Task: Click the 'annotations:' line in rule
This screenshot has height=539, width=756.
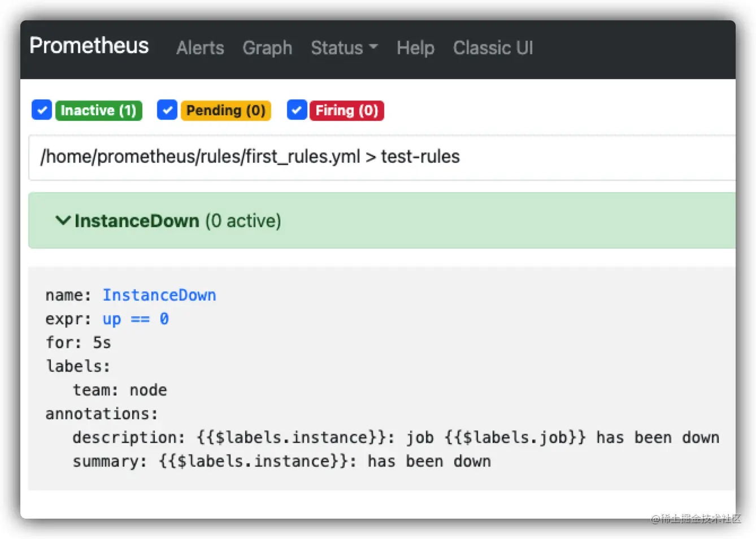Action: coord(102,414)
